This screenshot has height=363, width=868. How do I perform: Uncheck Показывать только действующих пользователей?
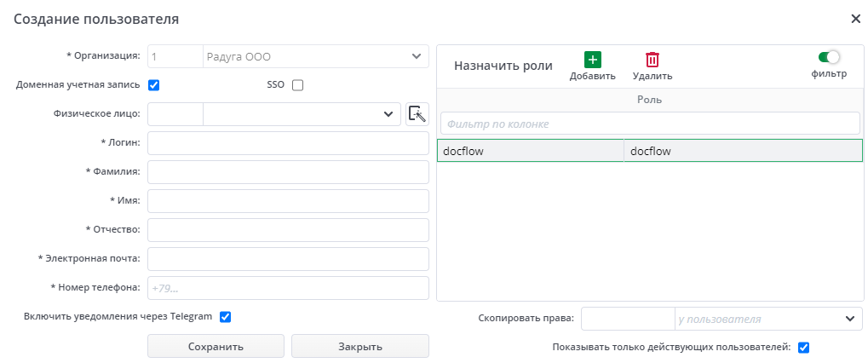tap(803, 347)
